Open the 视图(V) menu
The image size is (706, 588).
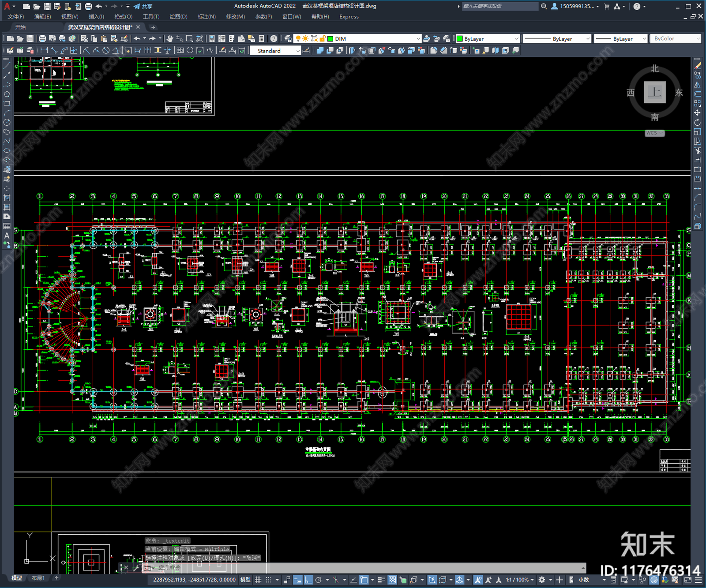pyautogui.click(x=70, y=17)
